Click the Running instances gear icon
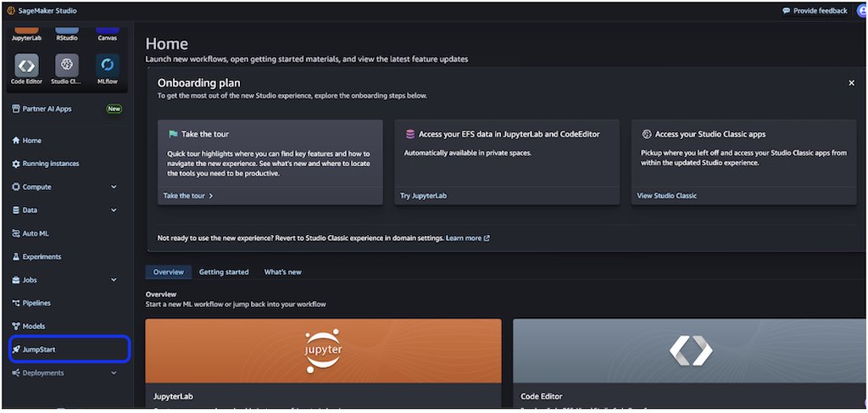This screenshot has height=413, width=868. 16,164
